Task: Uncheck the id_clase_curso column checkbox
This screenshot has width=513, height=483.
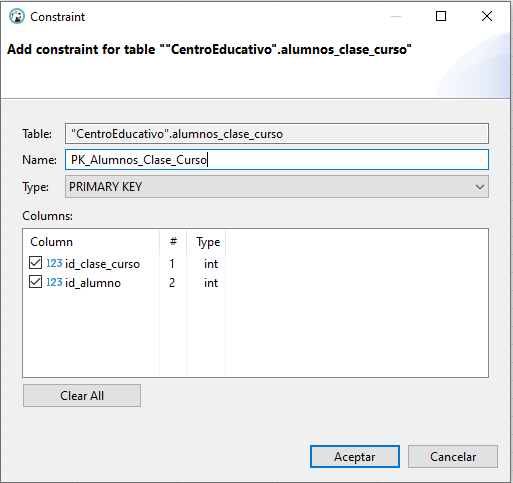Action: pyautogui.click(x=35, y=263)
